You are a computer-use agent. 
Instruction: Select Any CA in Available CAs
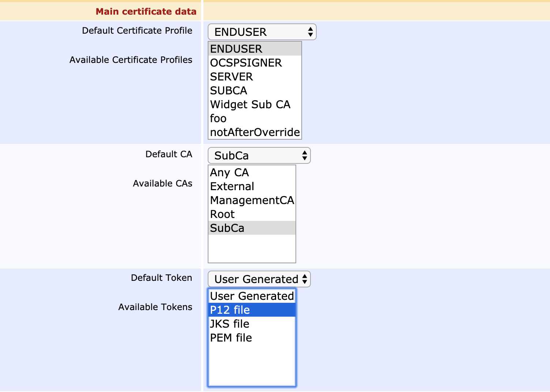[252, 173]
